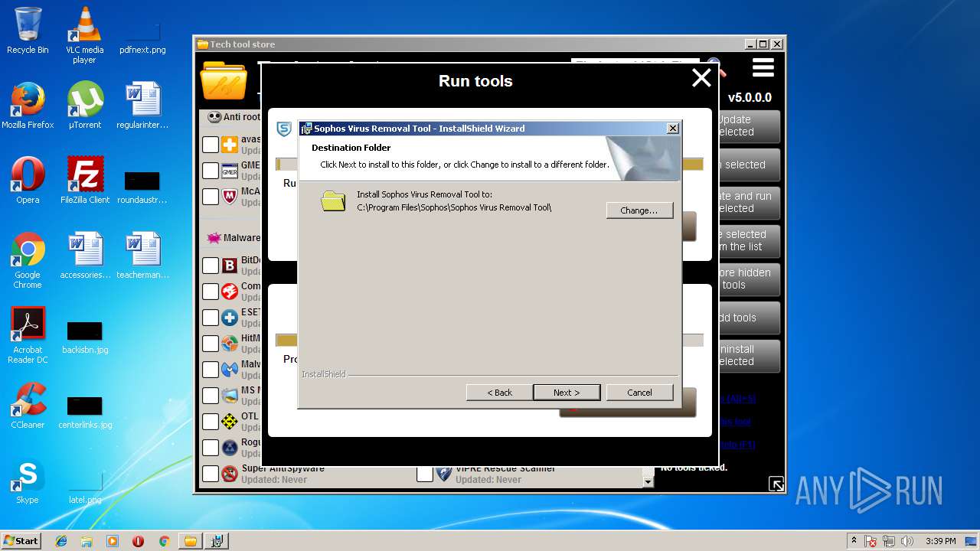The width and height of the screenshot is (980, 551).
Task: Click the avast orange tool icon
Action: (230, 145)
